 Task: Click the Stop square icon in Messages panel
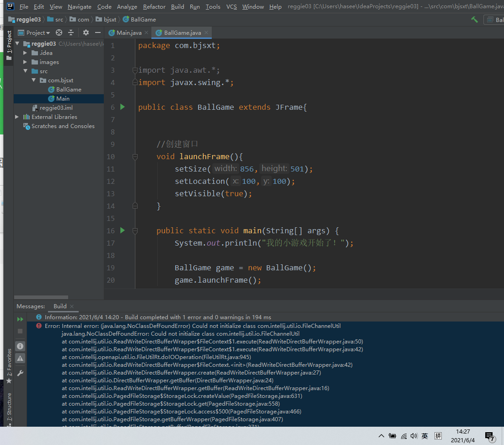[x=20, y=331]
